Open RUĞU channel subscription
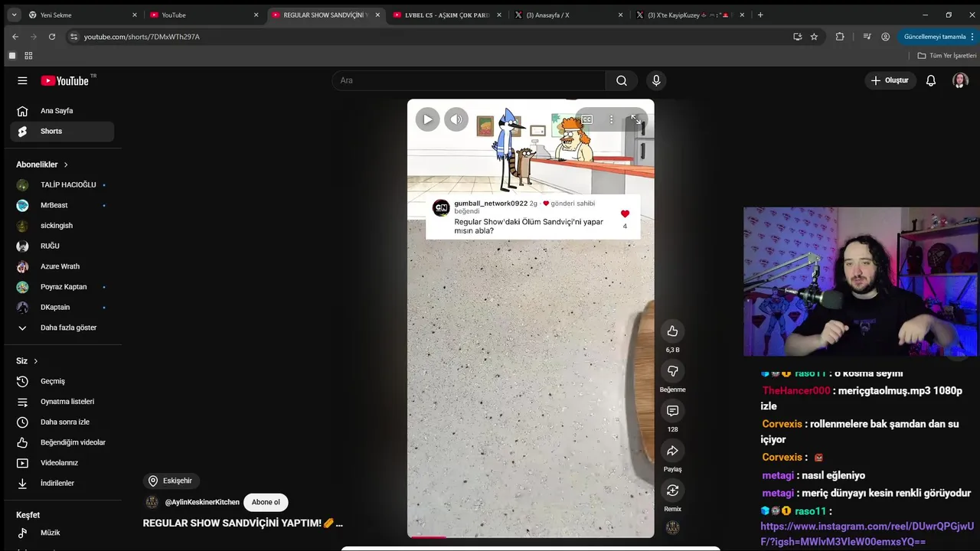This screenshot has width=980, height=551. point(62,246)
